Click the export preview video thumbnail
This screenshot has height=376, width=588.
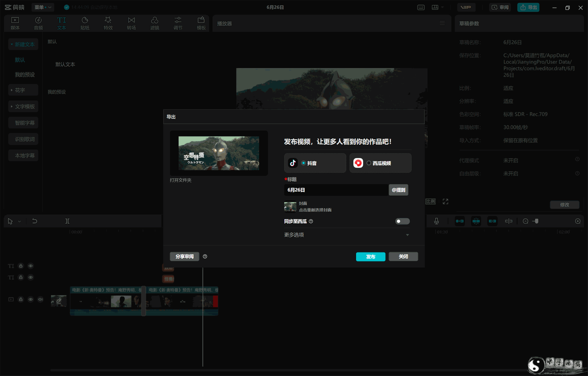pyautogui.click(x=219, y=153)
